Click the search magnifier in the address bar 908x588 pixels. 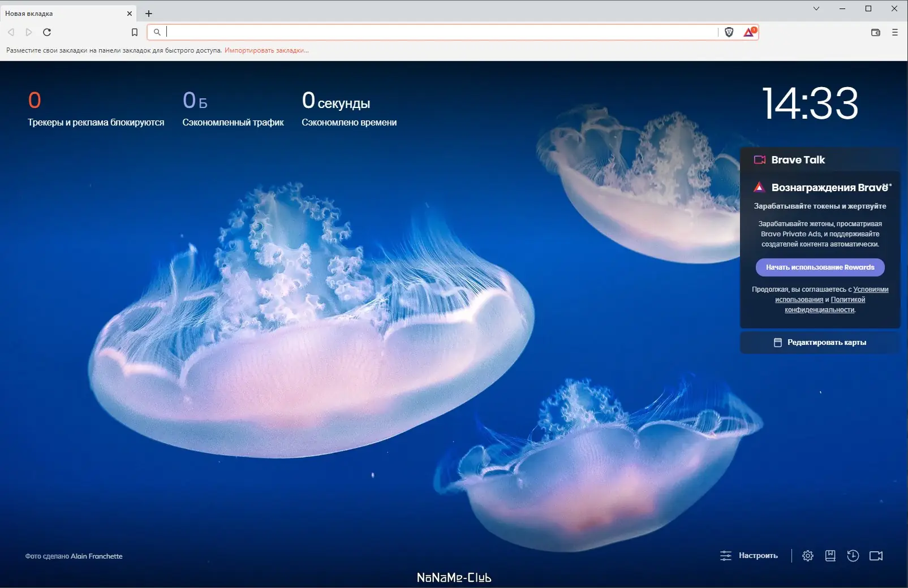tap(157, 32)
